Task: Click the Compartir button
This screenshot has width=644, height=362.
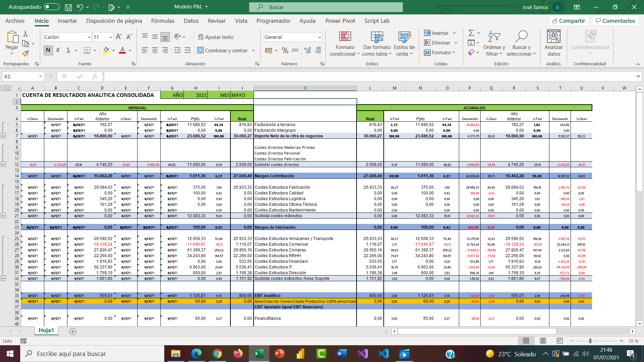Action: click(x=569, y=21)
